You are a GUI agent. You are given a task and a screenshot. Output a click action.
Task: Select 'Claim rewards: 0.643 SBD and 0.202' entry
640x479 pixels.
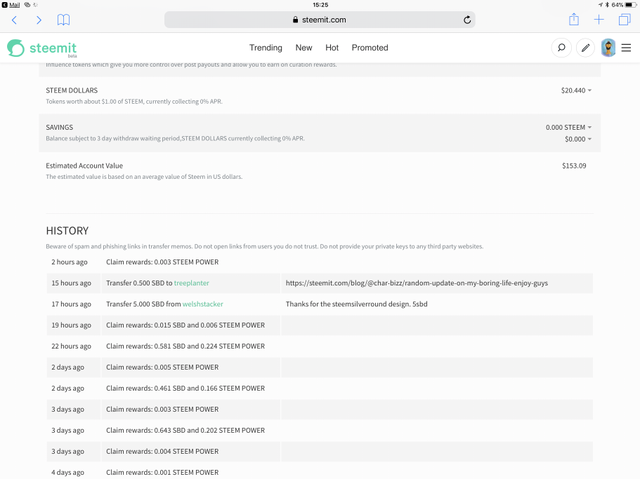tap(185, 430)
